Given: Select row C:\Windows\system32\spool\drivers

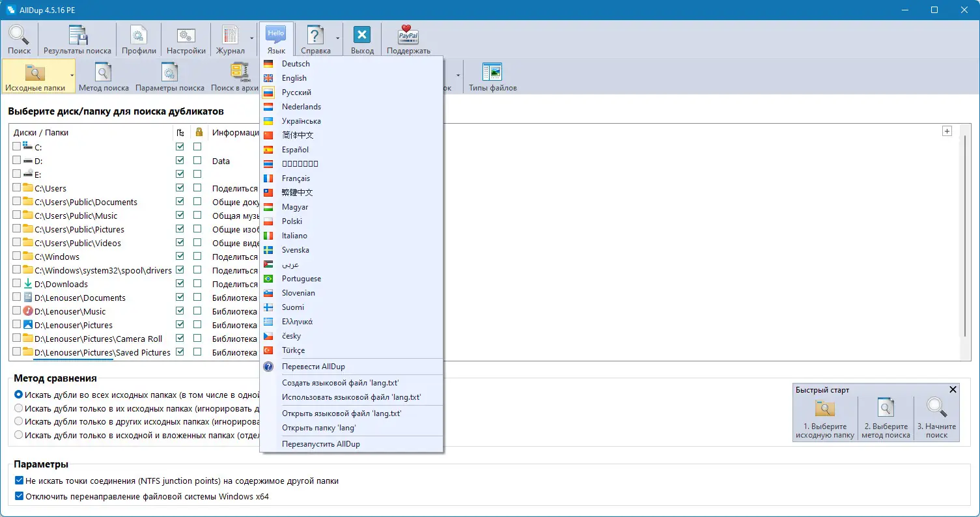Looking at the screenshot, I should click(103, 270).
